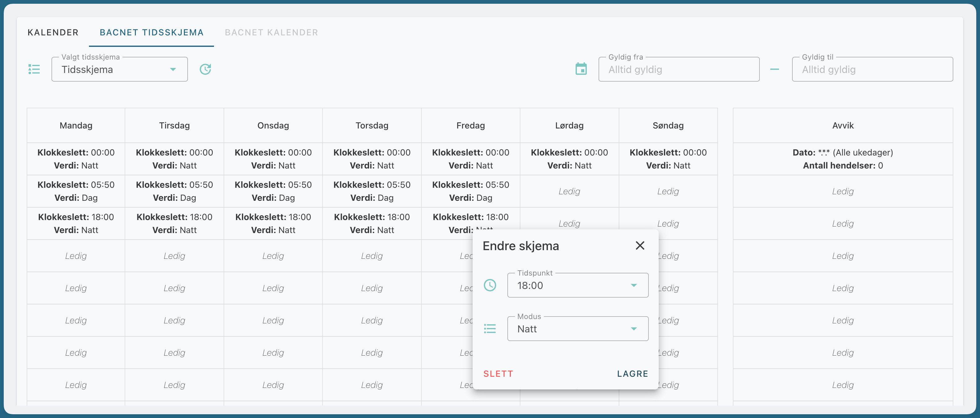Close the Endre skjema dialog
This screenshot has height=418, width=980.
(x=640, y=245)
